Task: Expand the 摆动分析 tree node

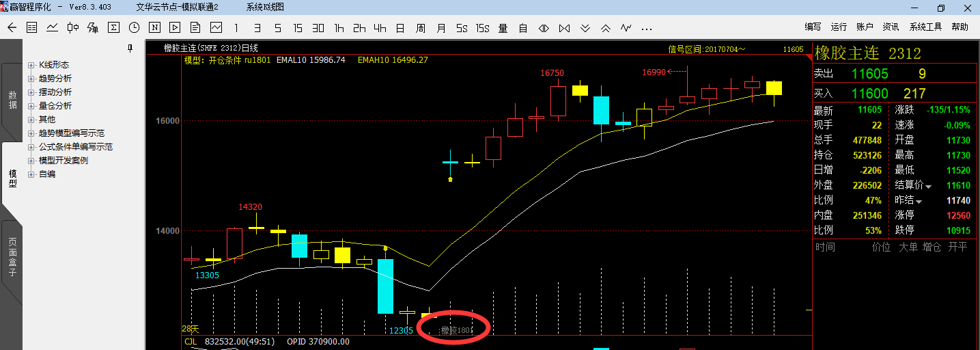Action: (x=31, y=92)
